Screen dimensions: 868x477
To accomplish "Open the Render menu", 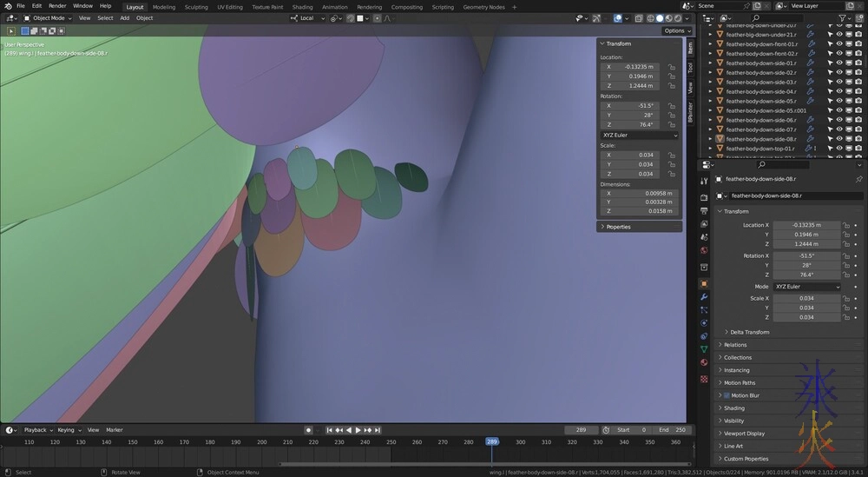I will [x=57, y=6].
